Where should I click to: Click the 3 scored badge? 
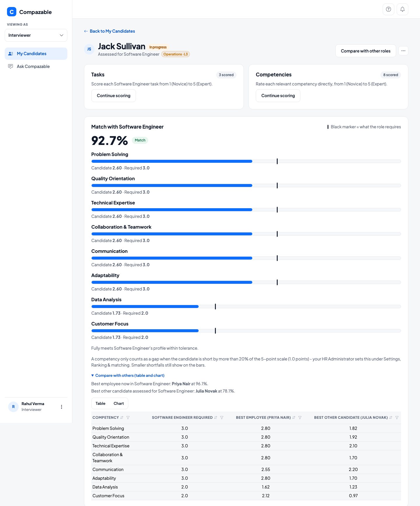click(x=226, y=75)
